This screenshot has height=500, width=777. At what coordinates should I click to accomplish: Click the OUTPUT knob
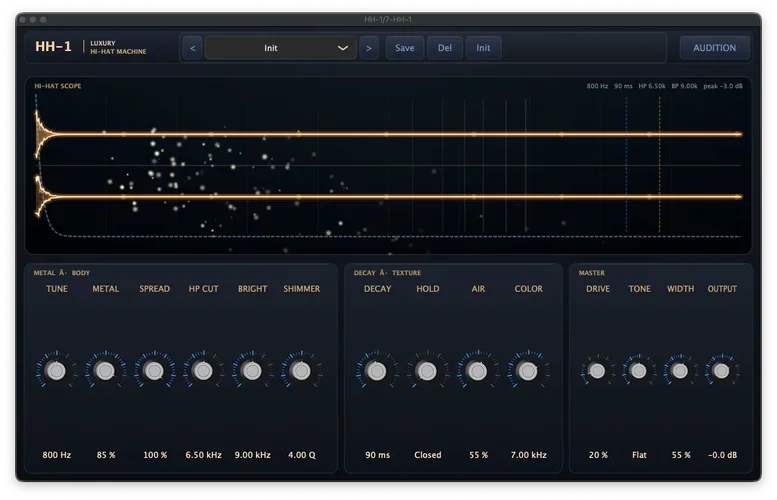[x=722, y=371]
